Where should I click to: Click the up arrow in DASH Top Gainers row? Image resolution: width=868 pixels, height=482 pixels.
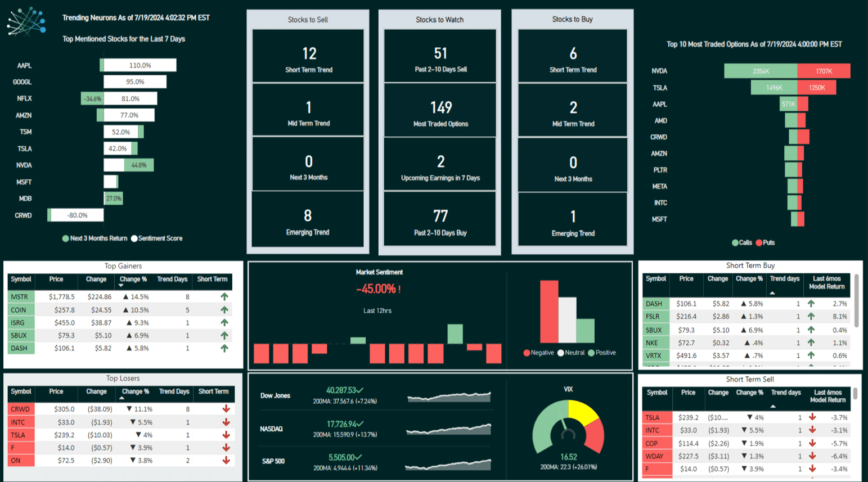(224, 348)
